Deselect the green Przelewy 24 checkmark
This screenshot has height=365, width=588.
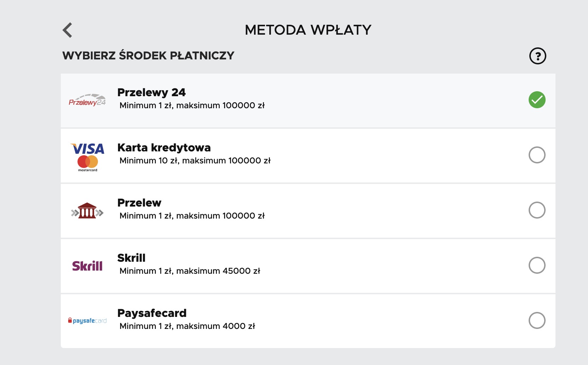click(537, 100)
